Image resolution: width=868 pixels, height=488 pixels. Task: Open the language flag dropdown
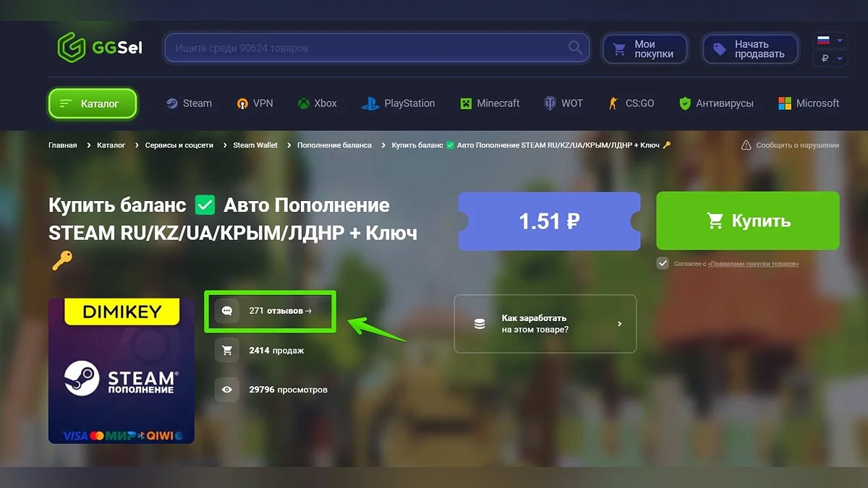pyautogui.click(x=830, y=40)
